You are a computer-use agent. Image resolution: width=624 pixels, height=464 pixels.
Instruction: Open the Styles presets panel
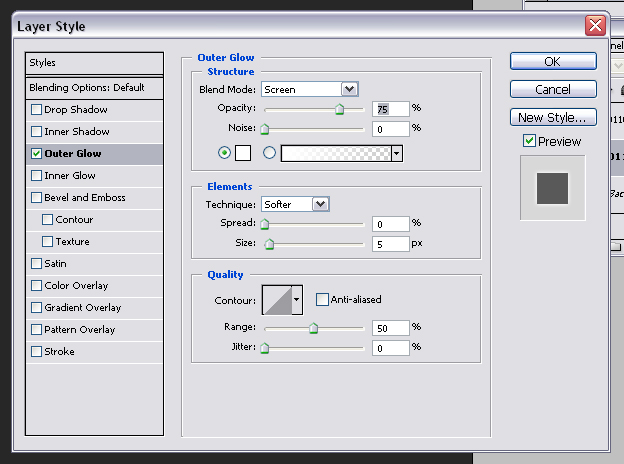[94, 63]
